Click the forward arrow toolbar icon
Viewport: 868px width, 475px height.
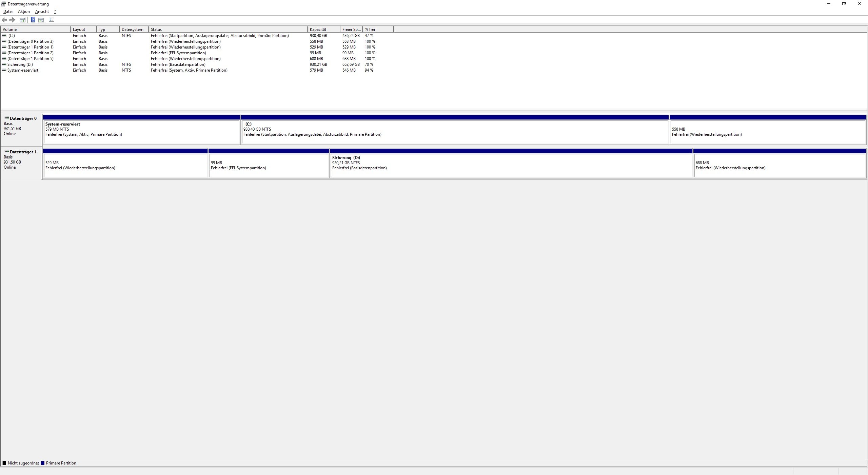coord(12,20)
